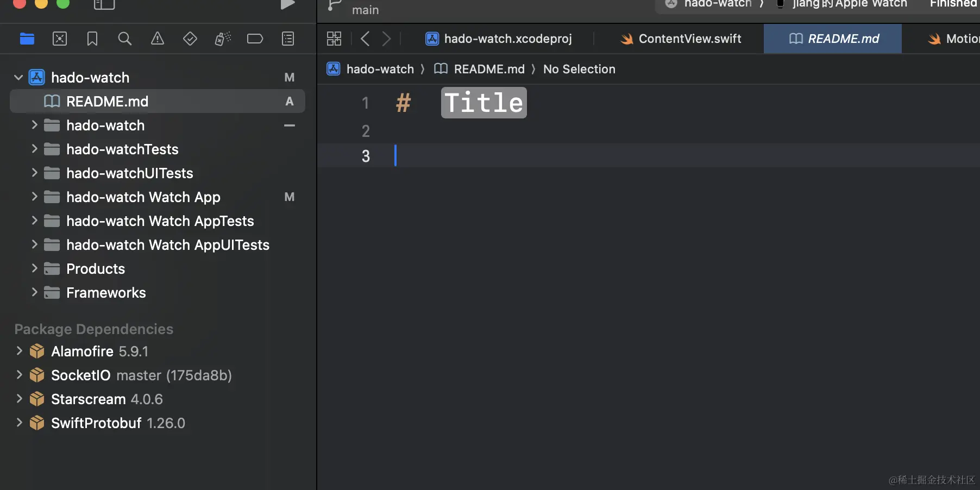Image resolution: width=980 pixels, height=490 pixels.
Task: Click No Selection in the jump bar
Action: pos(579,69)
